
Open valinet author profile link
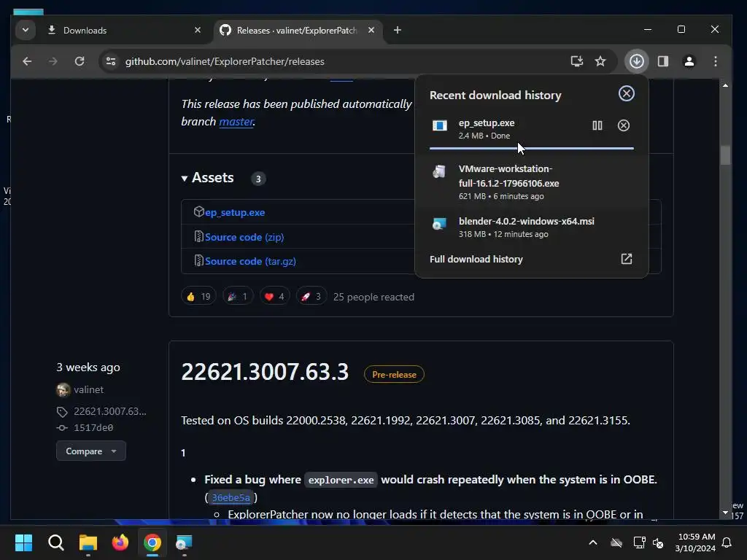pyautogui.click(x=88, y=389)
